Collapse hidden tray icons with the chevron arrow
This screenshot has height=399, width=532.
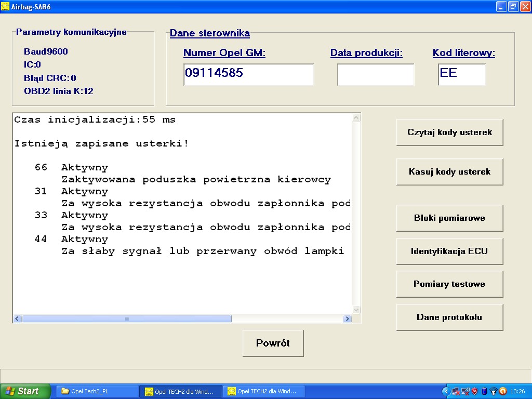click(446, 391)
